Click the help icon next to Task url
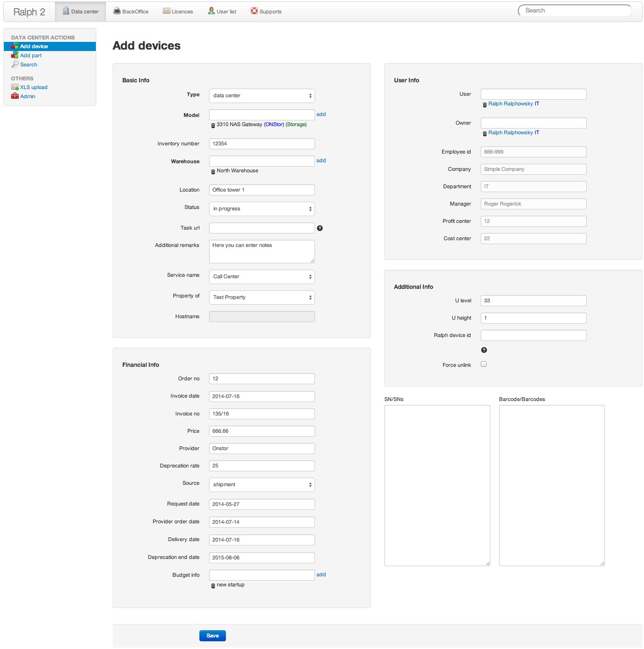Viewport: 644px width, 649px height. pyautogui.click(x=320, y=228)
